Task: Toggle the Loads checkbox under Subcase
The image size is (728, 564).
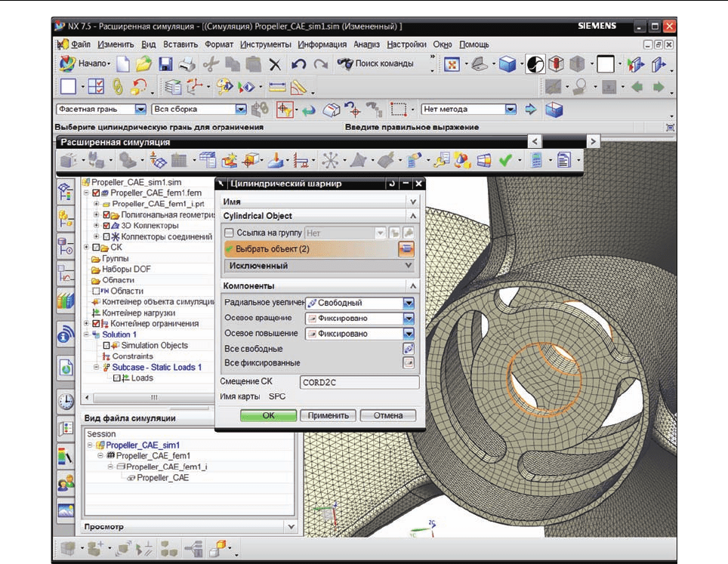Action: pyautogui.click(x=116, y=378)
